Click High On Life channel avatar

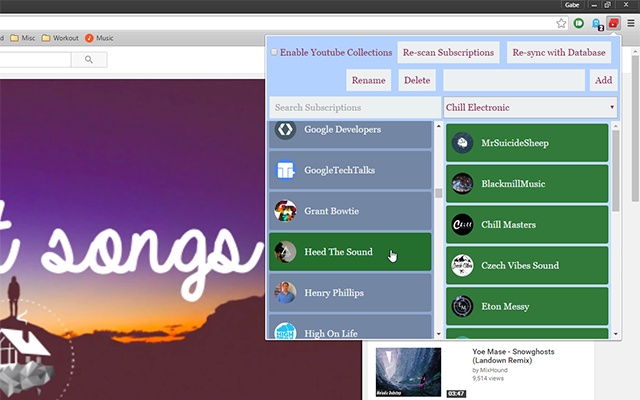(x=285, y=331)
